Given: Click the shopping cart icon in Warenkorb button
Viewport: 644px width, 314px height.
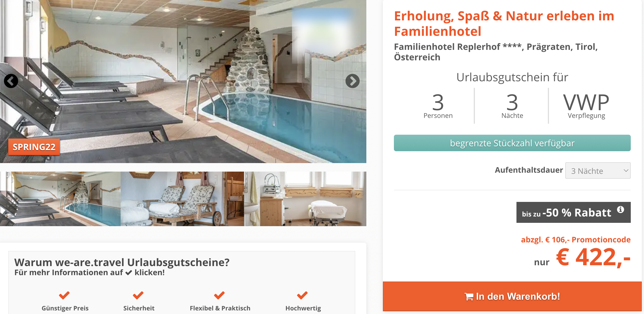Looking at the screenshot, I should click(x=469, y=297).
